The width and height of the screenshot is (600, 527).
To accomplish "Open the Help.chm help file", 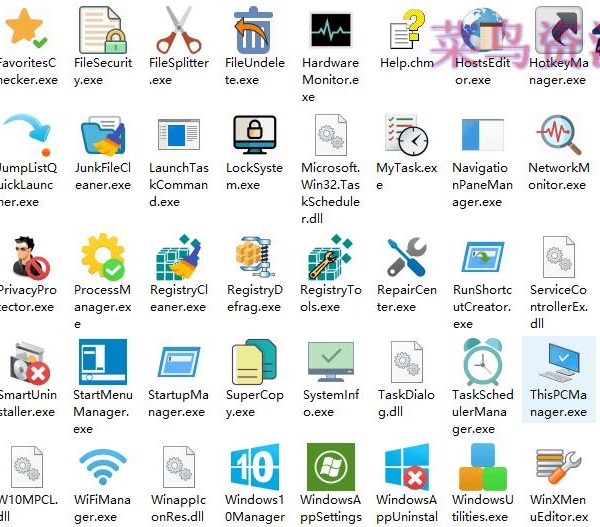I will point(406,28).
